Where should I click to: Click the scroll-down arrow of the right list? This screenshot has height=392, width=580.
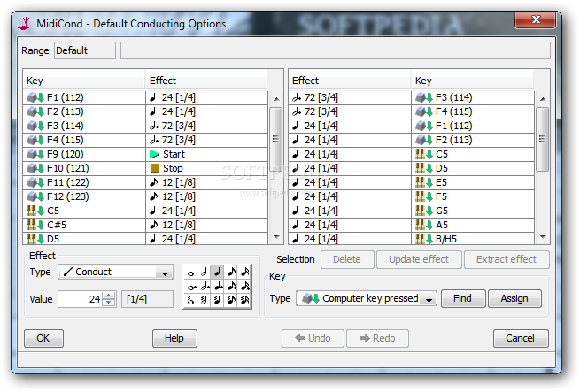[x=543, y=236]
